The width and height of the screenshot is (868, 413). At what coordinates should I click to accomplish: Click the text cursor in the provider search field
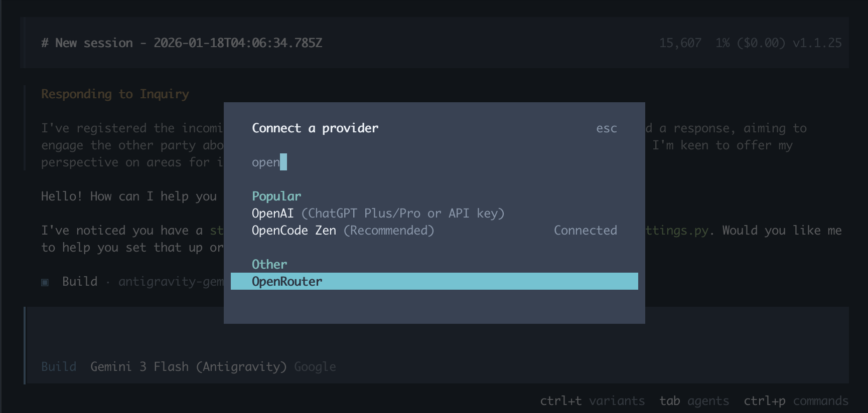click(x=284, y=162)
